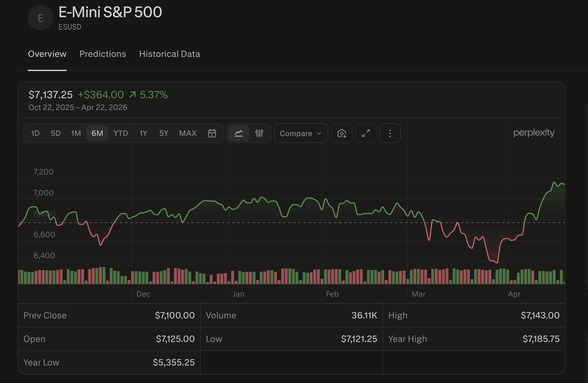Switch to the Predictions tab
Image resolution: width=588 pixels, height=383 pixels.
point(102,54)
